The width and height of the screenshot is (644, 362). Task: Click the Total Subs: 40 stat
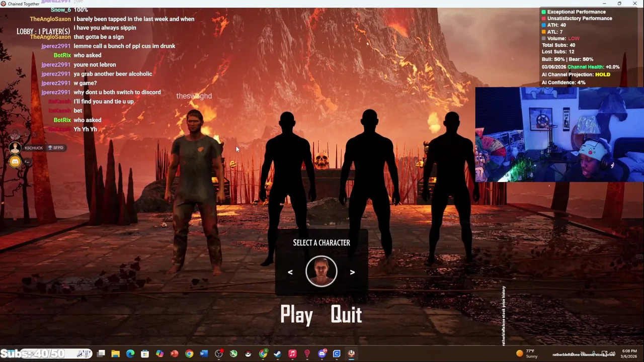point(558,45)
